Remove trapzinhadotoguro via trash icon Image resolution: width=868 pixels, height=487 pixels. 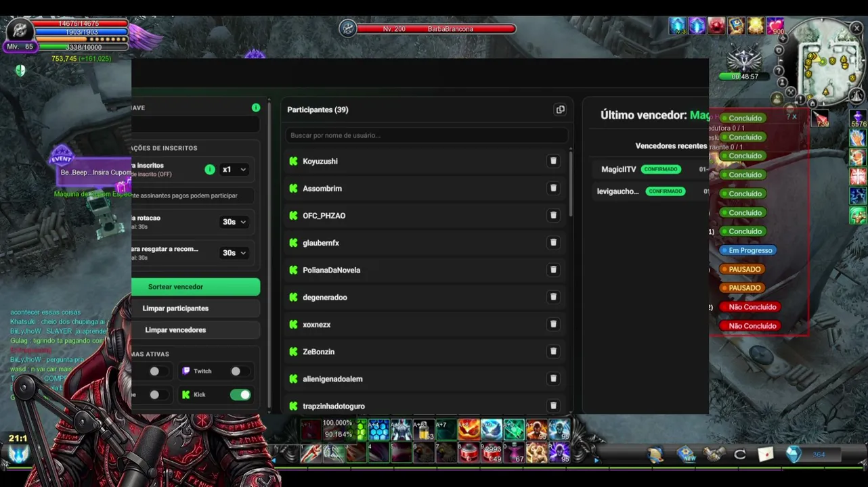[x=553, y=406]
